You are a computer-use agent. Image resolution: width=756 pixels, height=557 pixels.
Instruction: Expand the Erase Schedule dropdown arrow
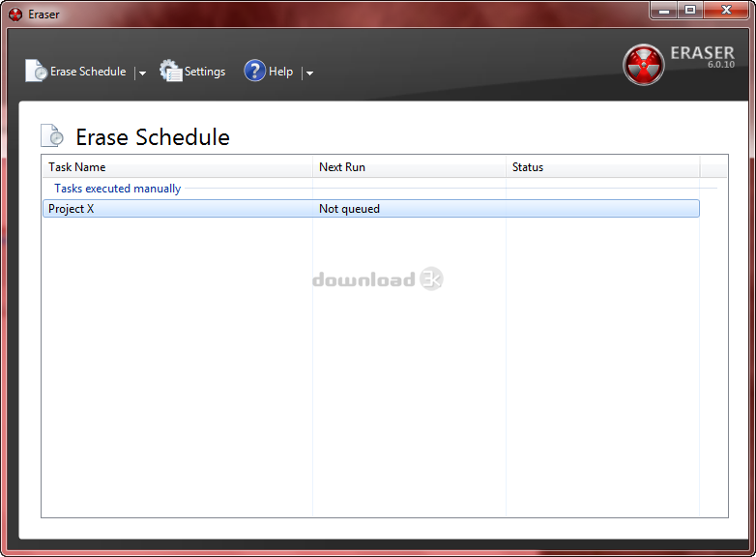(142, 73)
